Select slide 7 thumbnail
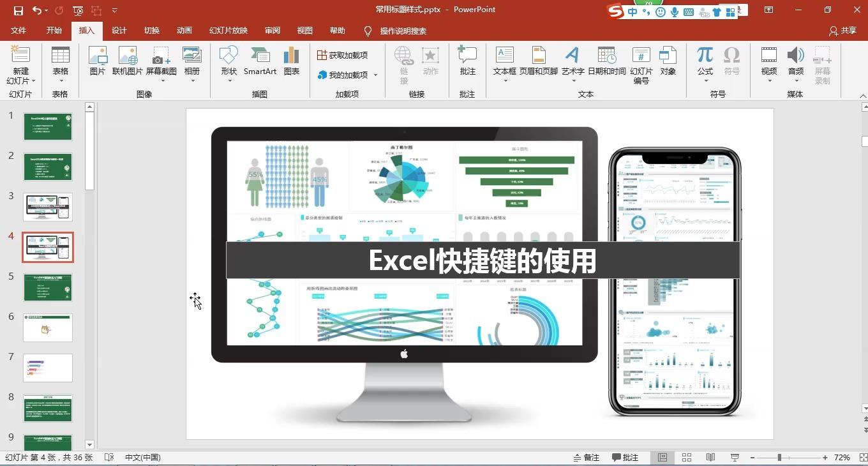This screenshot has height=466, width=868. pyautogui.click(x=48, y=368)
